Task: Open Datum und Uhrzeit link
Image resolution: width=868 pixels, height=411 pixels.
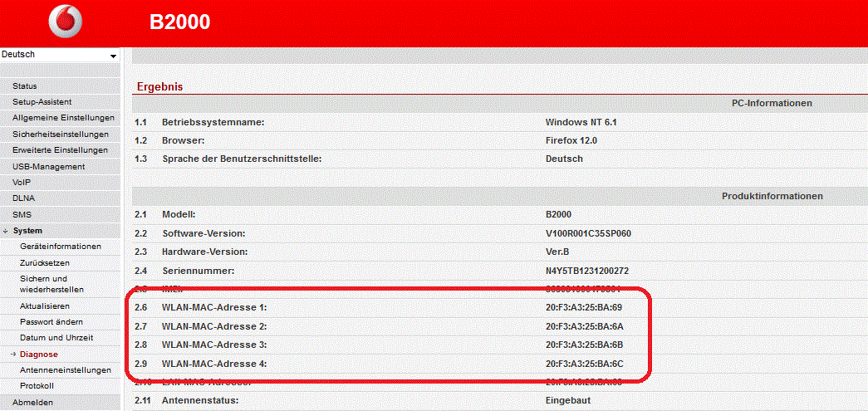Action: tap(56, 337)
